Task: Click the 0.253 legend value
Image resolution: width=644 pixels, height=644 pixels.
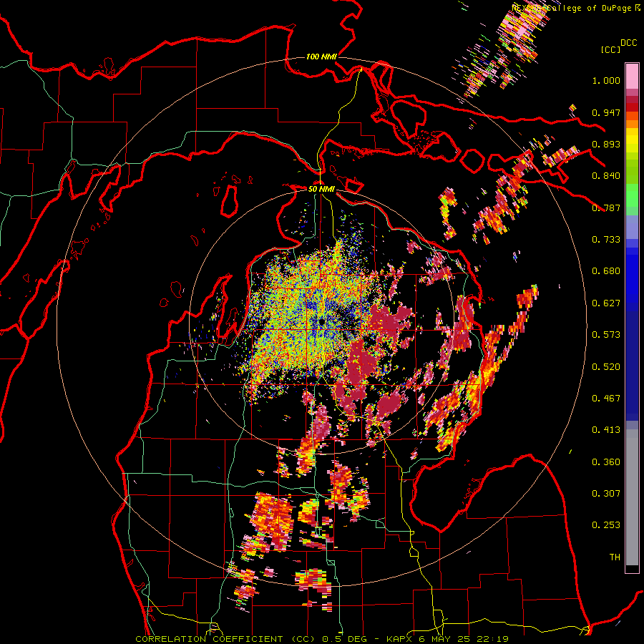Action: pos(606,525)
